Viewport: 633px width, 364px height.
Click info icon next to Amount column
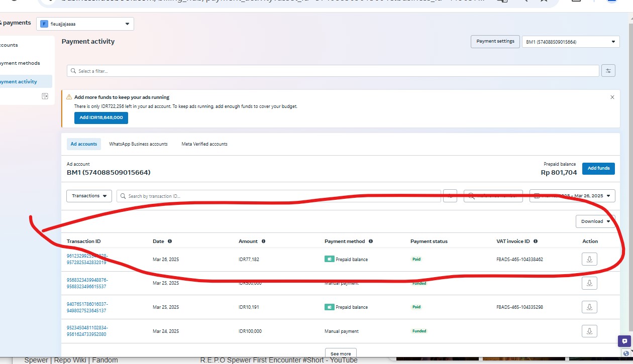263,241
